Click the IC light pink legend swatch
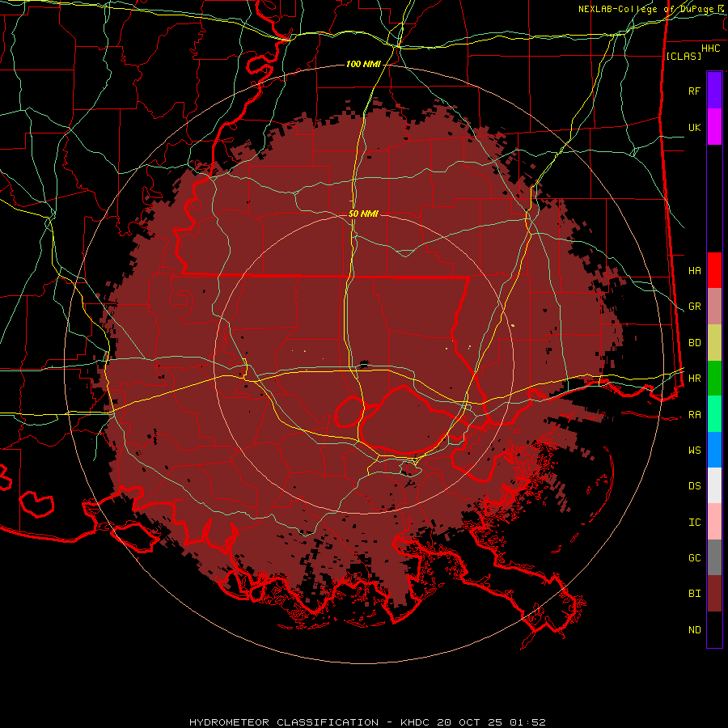This screenshot has height=728, width=728. click(x=714, y=522)
